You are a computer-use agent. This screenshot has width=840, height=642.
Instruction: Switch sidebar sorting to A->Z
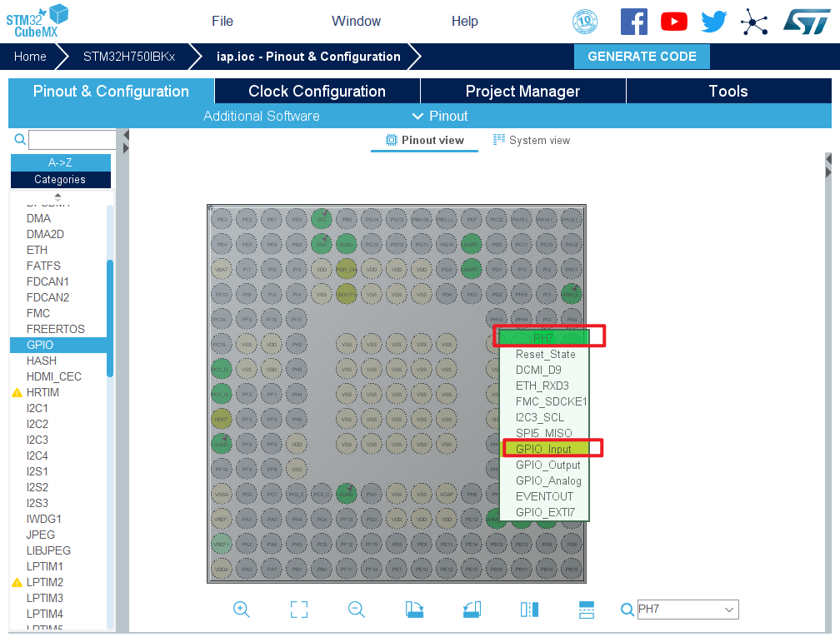[x=60, y=162]
